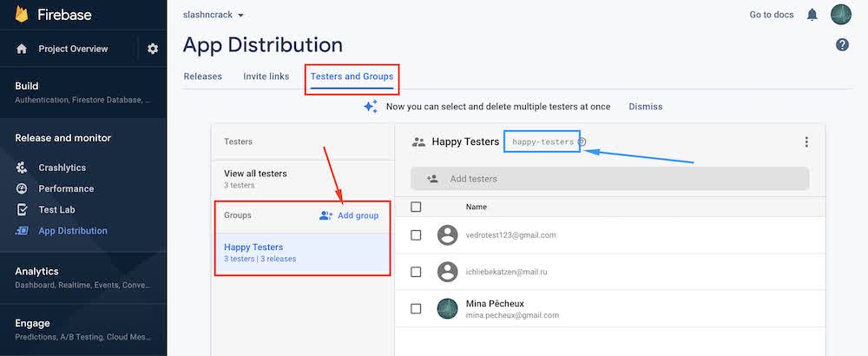Image resolution: width=868 pixels, height=356 pixels.
Task: Click the Name column header
Action: pos(476,207)
